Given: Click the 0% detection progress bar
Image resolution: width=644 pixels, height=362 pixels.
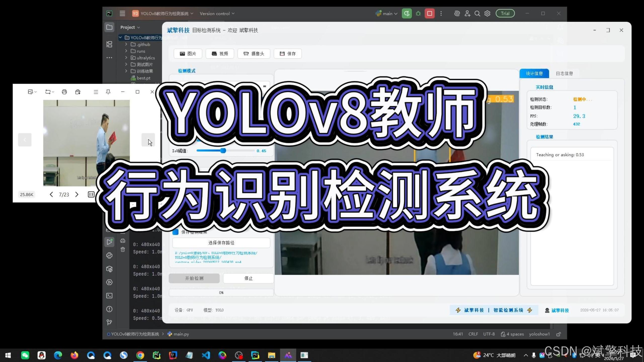Looking at the screenshot, I should click(x=221, y=293).
